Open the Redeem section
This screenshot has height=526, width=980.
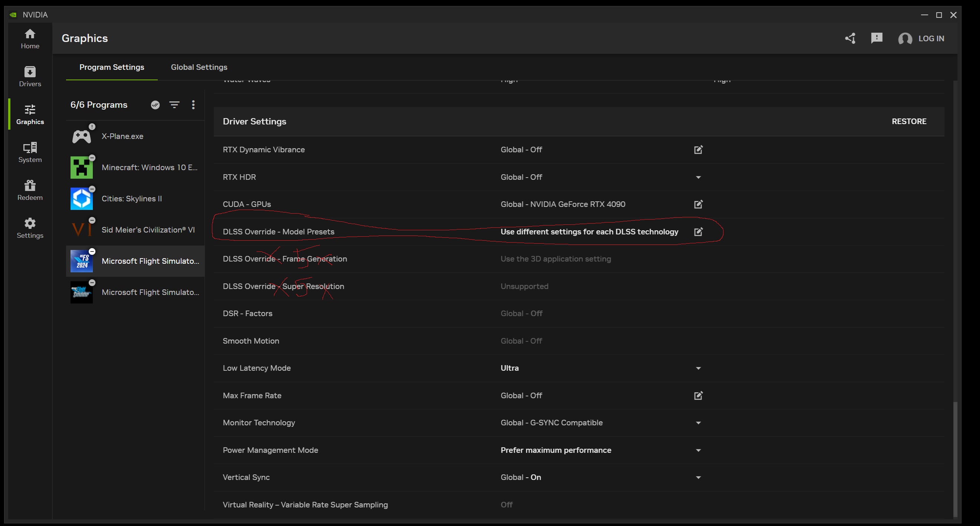(30, 190)
